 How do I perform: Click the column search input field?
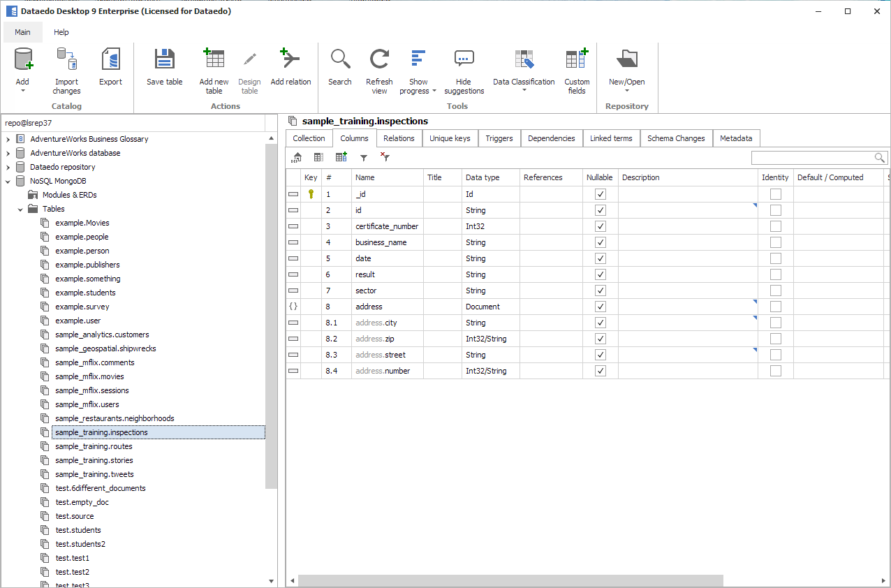pyautogui.click(x=812, y=158)
